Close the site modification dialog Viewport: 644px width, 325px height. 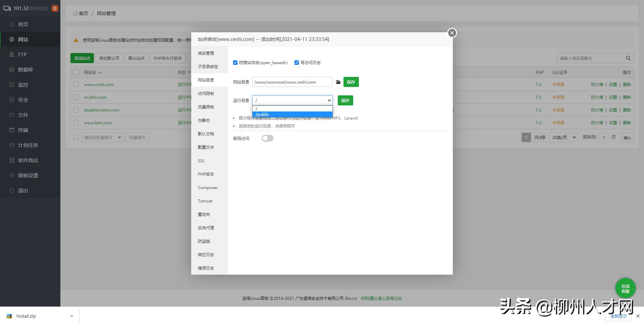pyautogui.click(x=452, y=33)
